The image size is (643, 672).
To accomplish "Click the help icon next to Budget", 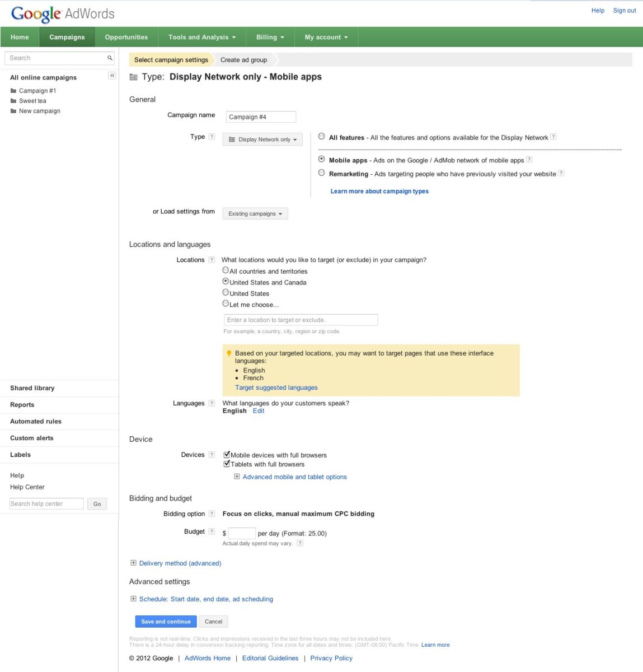I will 212,531.
